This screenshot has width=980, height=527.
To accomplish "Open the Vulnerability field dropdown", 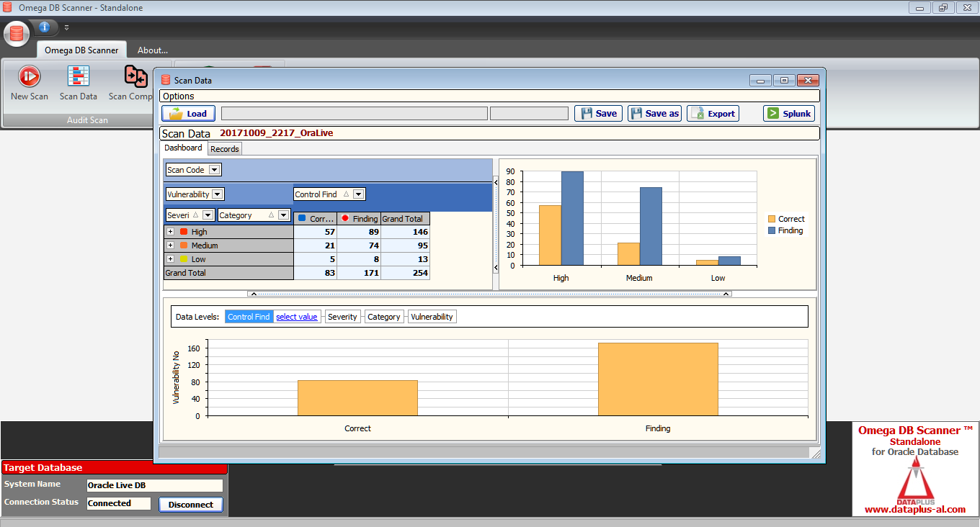I will click(x=218, y=194).
